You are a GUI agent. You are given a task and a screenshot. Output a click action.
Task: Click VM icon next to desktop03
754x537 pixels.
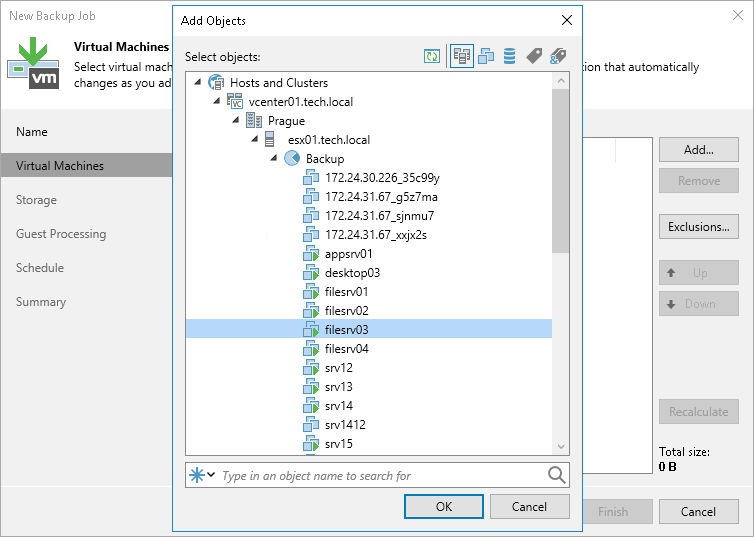coord(311,273)
